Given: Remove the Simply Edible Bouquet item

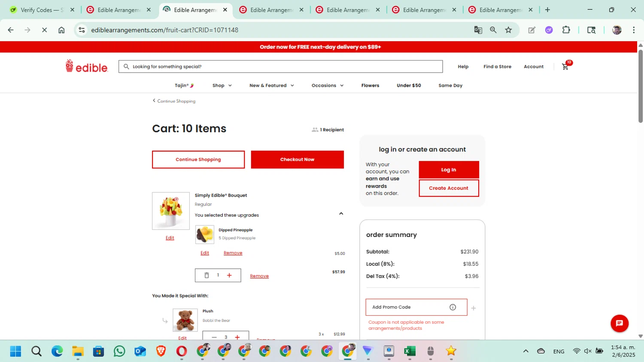Looking at the screenshot, I should pyautogui.click(x=259, y=276).
